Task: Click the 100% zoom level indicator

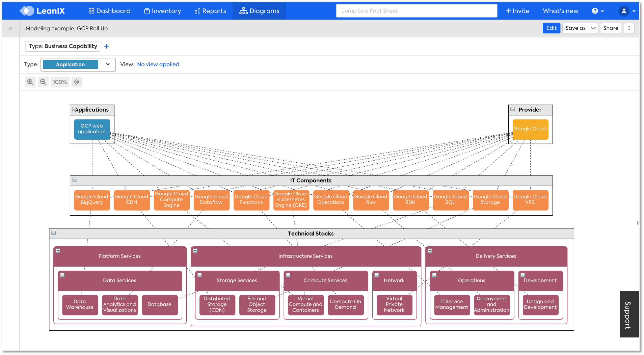Action: [x=60, y=82]
